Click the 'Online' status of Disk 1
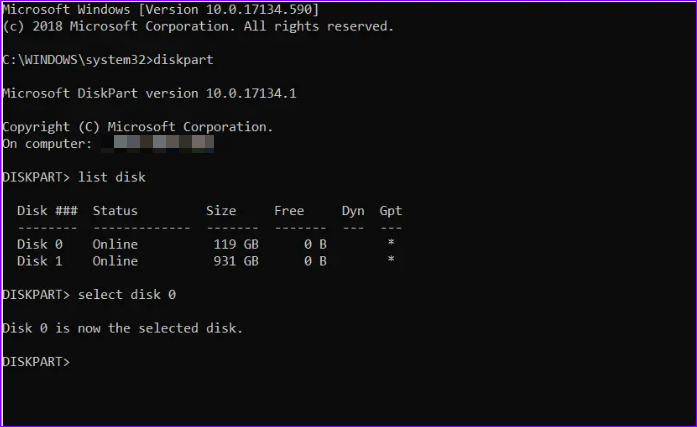The width and height of the screenshot is (697, 427). point(115,261)
